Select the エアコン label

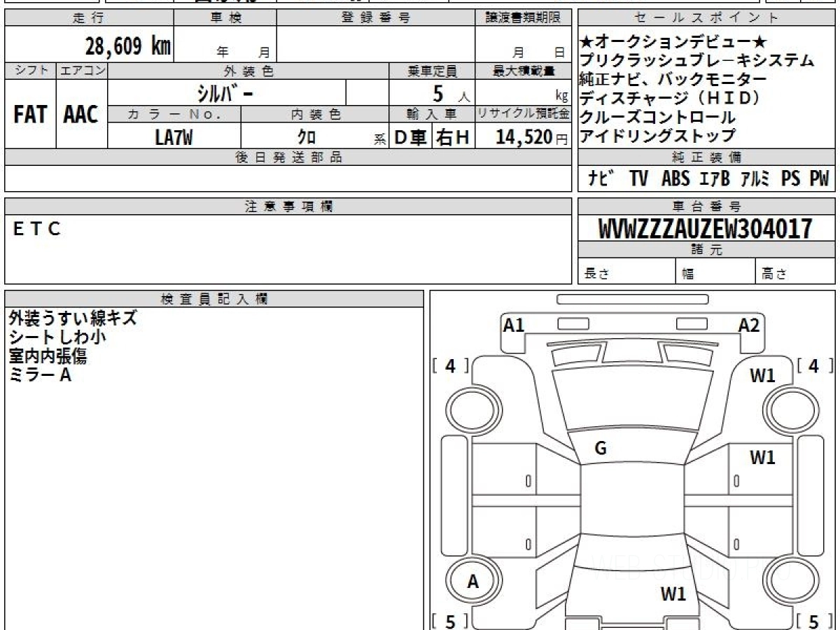coord(82,71)
